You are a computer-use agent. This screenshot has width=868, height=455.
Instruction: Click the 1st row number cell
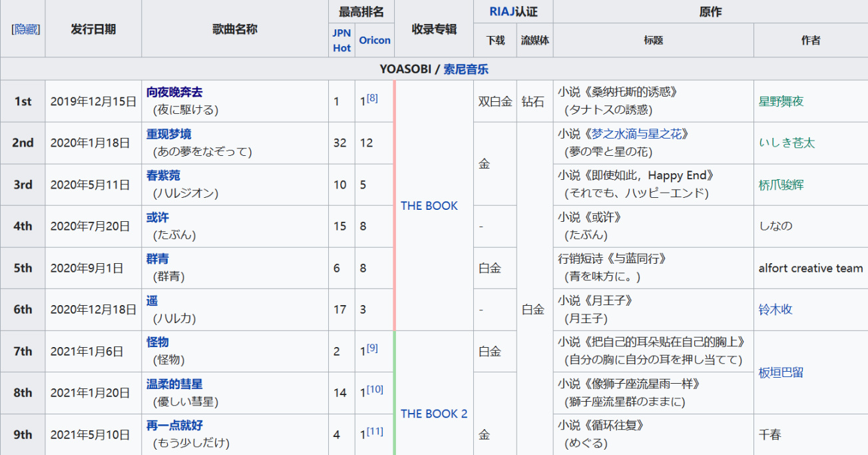23,101
